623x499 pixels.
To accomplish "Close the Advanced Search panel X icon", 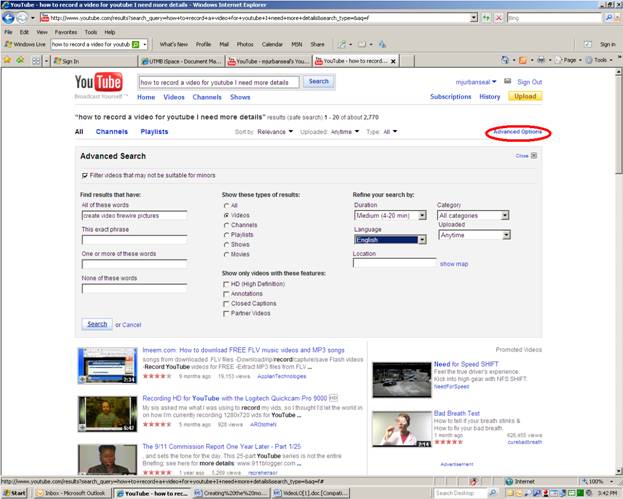I will [x=534, y=156].
